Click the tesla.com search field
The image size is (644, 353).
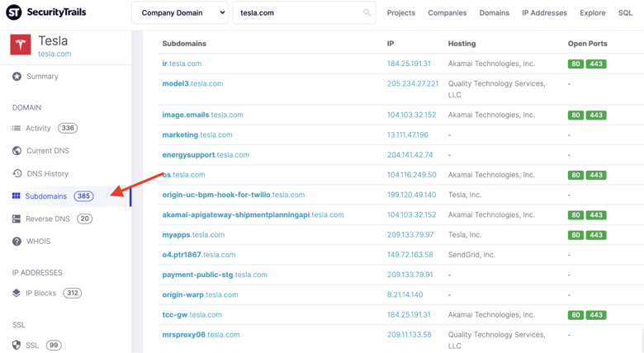[304, 12]
